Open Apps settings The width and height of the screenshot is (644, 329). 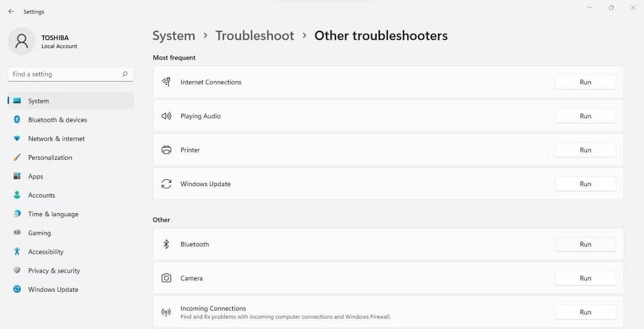35,176
